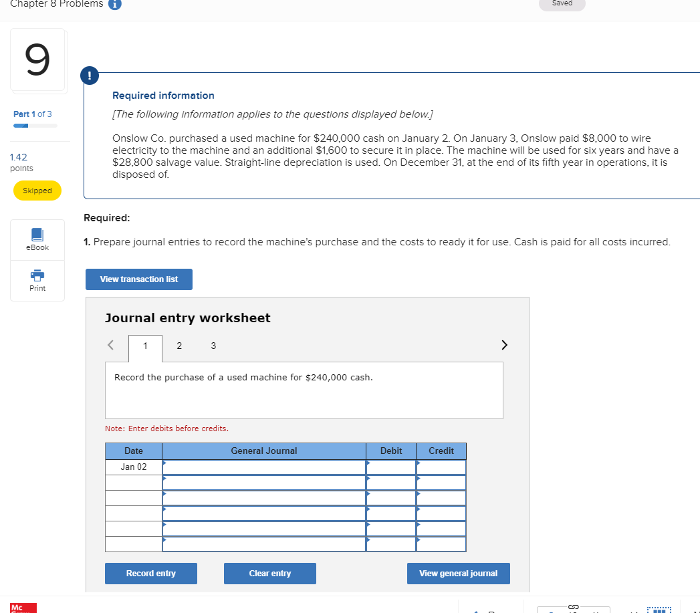700x613 pixels.
Task: Click the Clear entry button
Action: (270, 574)
